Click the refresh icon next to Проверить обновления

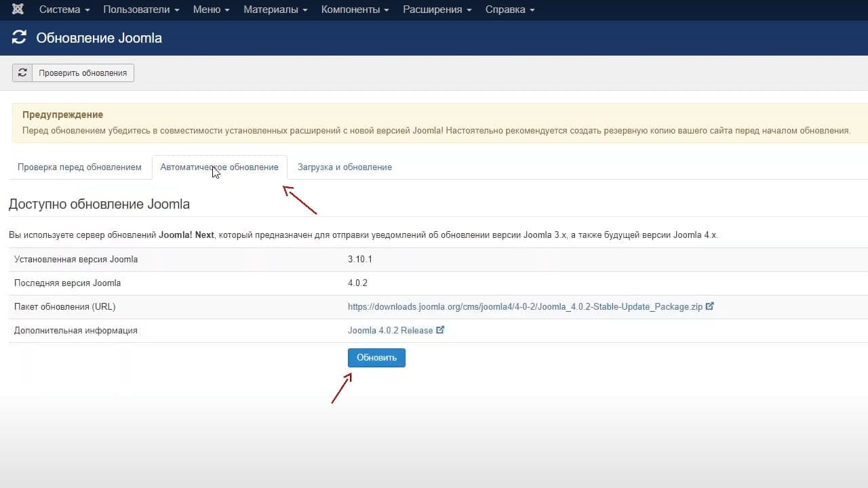tap(22, 73)
